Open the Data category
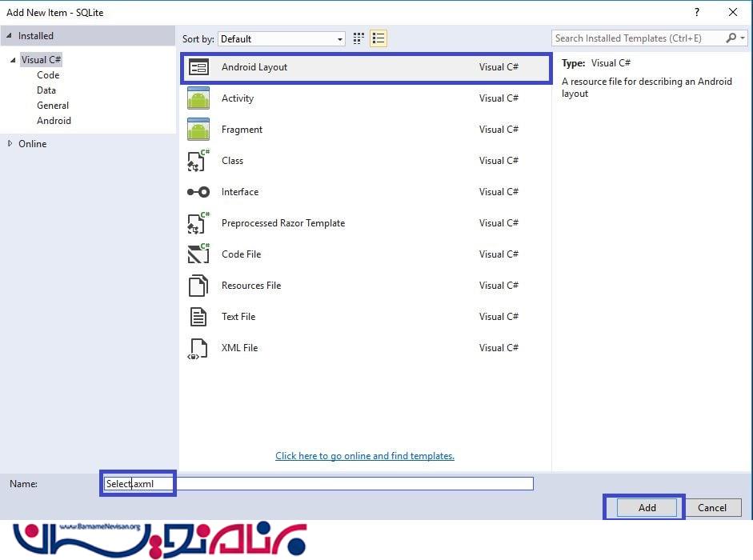This screenshot has width=753, height=560. 46,90
